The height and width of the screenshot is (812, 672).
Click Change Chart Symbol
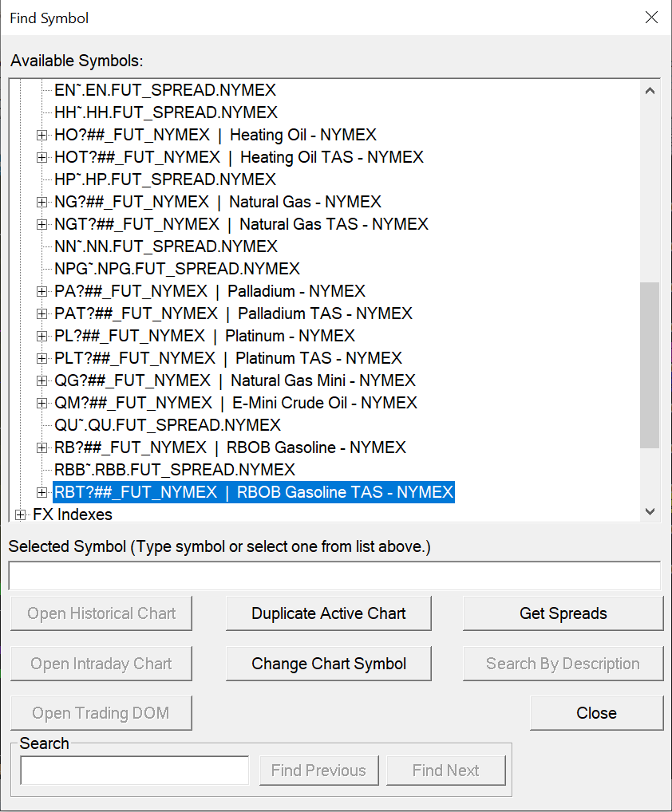pyautogui.click(x=329, y=664)
